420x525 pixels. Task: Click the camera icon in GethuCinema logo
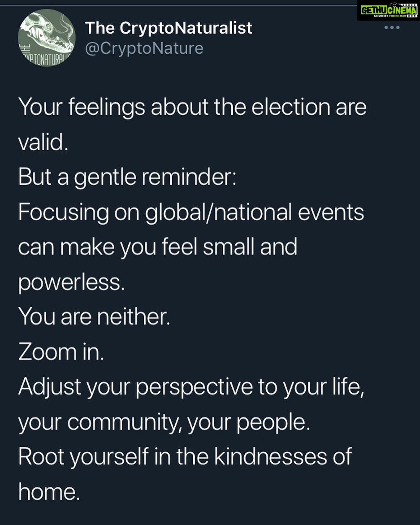tap(394, 4)
